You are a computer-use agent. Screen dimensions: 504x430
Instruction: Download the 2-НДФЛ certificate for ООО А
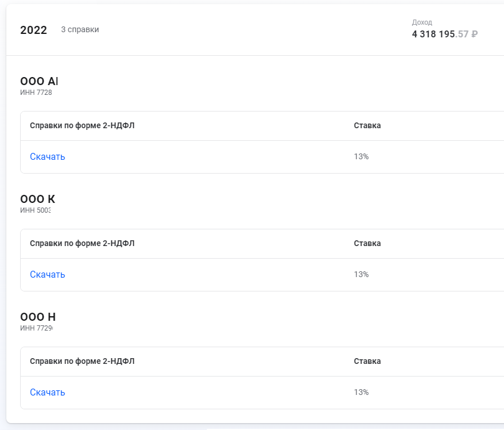(47, 157)
